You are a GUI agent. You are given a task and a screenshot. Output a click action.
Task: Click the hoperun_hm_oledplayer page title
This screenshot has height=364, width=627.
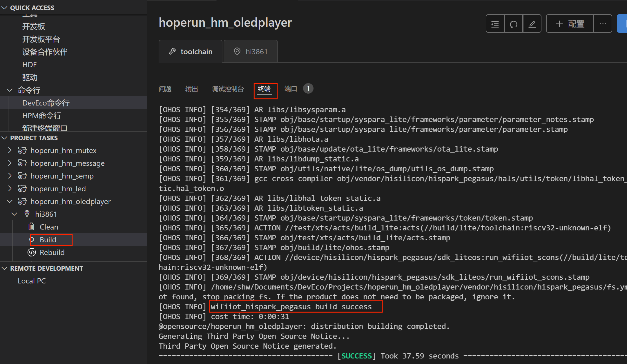tap(225, 23)
